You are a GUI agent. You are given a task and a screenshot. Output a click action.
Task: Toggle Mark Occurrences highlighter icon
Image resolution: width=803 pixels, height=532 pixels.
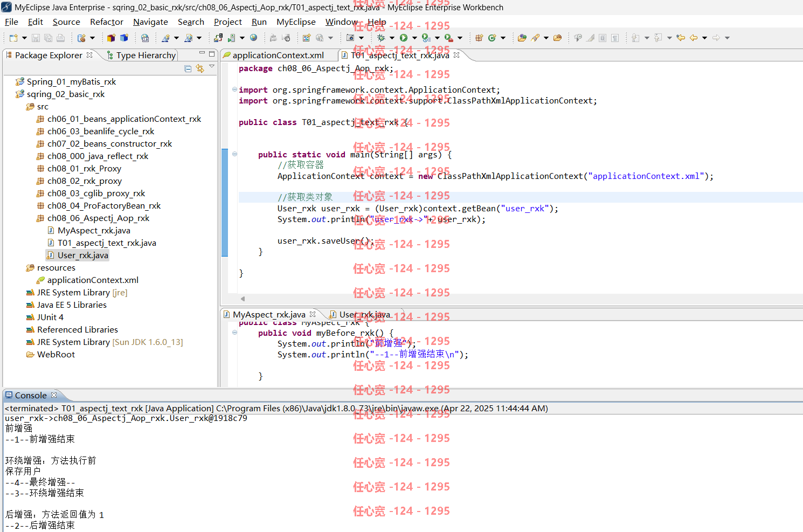pyautogui.click(x=591, y=38)
